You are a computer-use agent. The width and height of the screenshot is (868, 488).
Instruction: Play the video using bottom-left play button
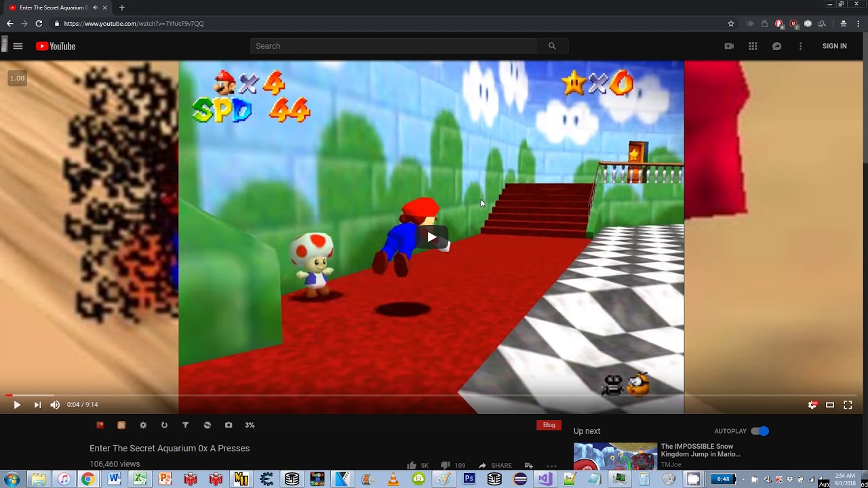coord(17,405)
